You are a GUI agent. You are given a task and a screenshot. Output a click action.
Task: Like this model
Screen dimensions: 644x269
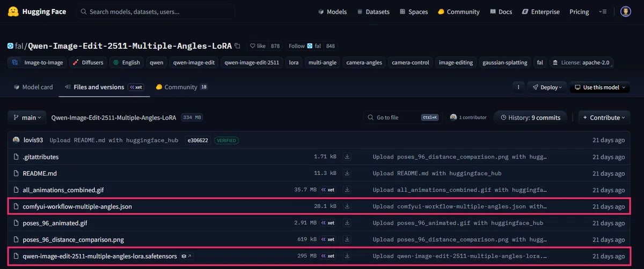(258, 46)
